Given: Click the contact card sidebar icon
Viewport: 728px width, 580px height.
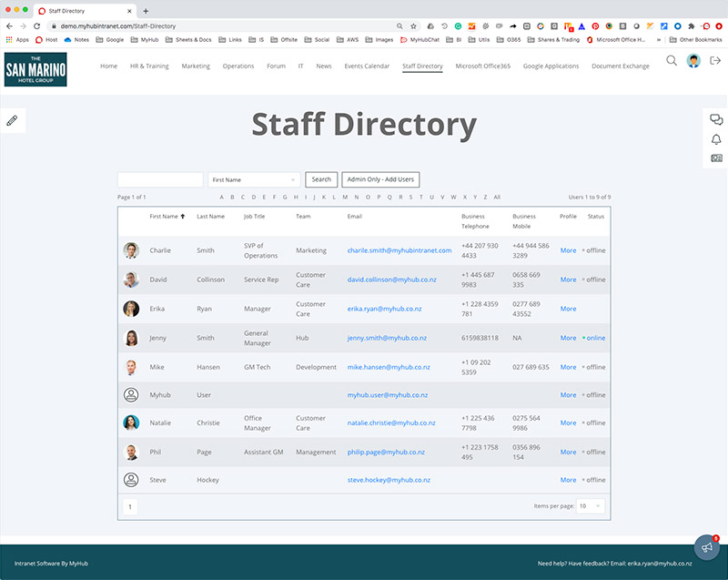Looking at the screenshot, I should [716, 158].
